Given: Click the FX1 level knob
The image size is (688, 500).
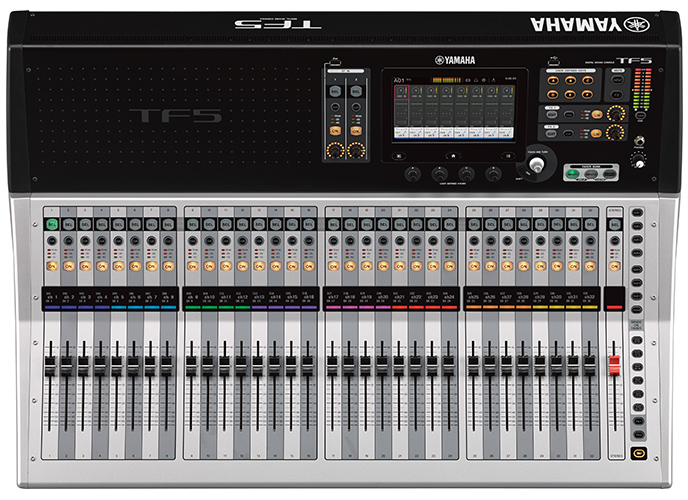Looking at the screenshot, I should (616, 114).
